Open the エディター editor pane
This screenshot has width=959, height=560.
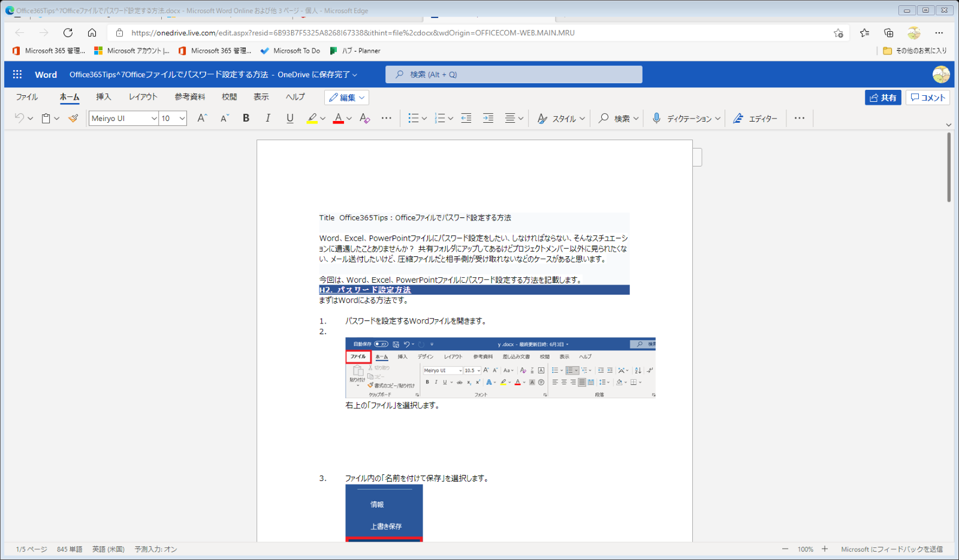tap(755, 119)
